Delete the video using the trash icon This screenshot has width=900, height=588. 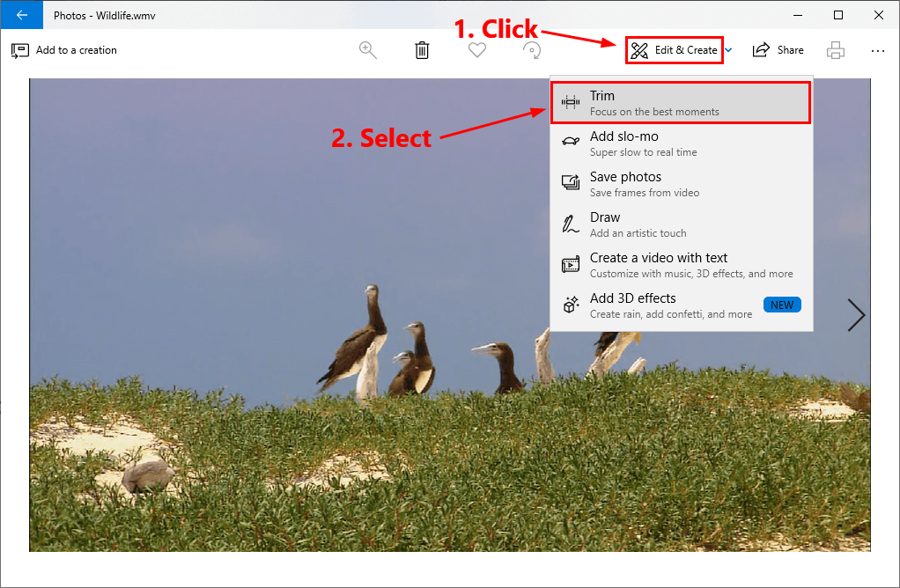coord(422,50)
